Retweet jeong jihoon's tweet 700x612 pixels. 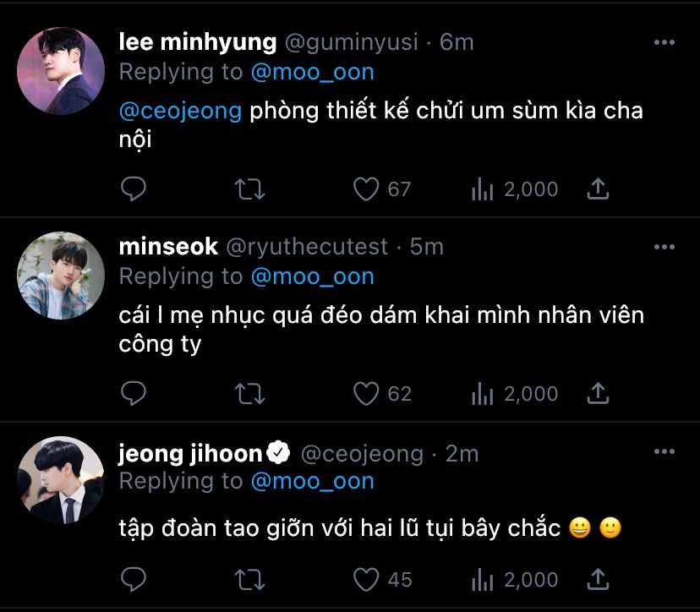(249, 579)
